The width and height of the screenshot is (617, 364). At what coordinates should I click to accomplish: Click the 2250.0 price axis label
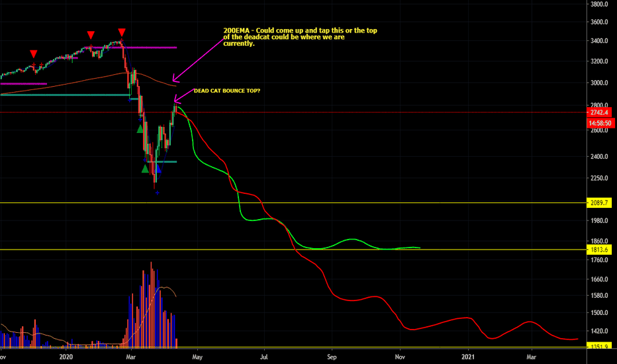point(599,178)
